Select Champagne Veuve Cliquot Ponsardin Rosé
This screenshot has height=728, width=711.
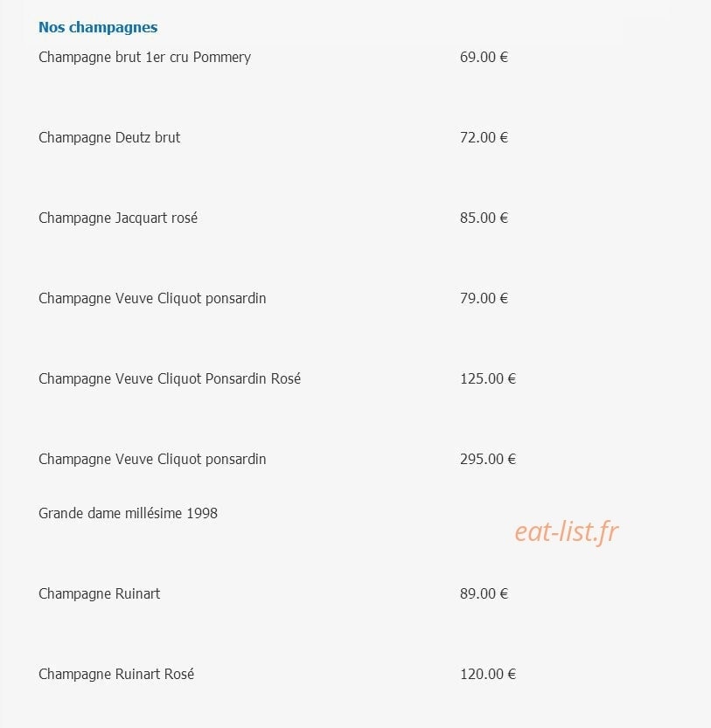pos(170,379)
